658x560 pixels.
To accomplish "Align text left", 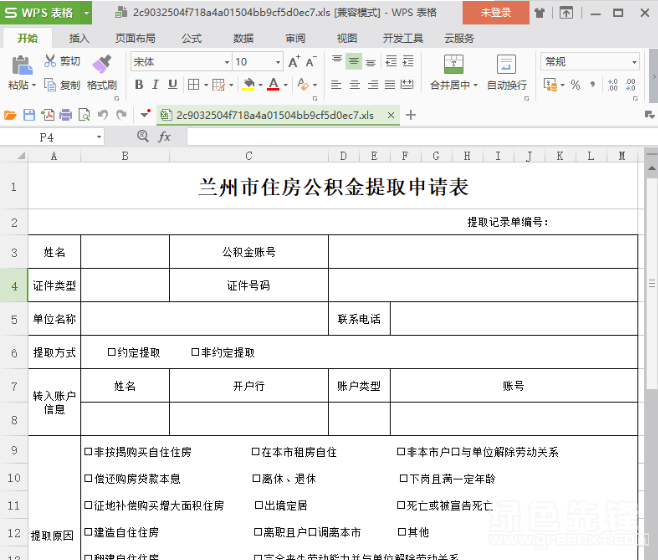I will [336, 85].
